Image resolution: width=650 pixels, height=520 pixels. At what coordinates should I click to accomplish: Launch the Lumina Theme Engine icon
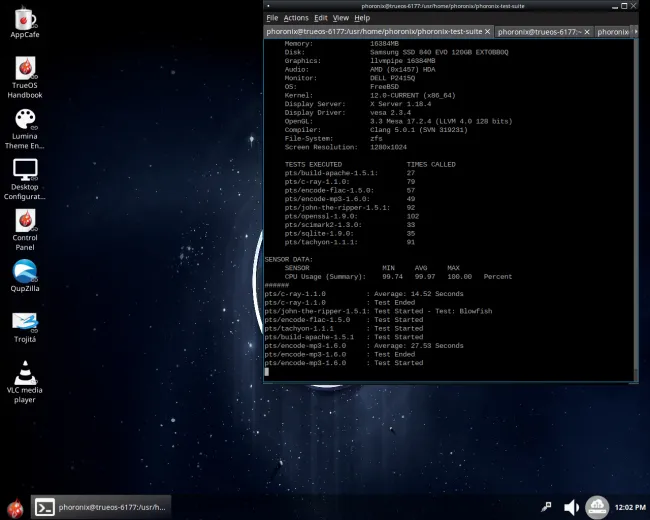25,129
